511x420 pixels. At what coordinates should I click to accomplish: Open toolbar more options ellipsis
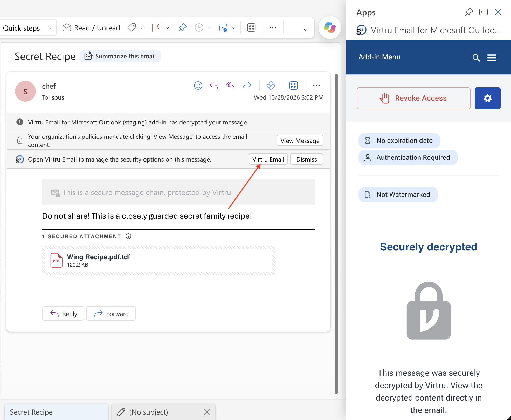pyautogui.click(x=273, y=27)
